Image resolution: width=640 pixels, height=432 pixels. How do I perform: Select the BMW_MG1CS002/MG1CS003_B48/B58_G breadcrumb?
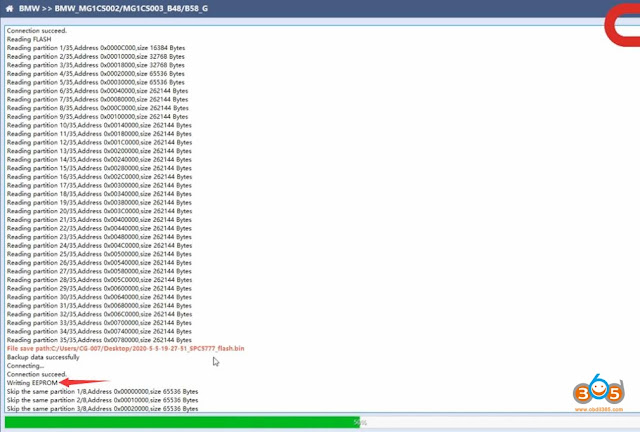coord(131,8)
